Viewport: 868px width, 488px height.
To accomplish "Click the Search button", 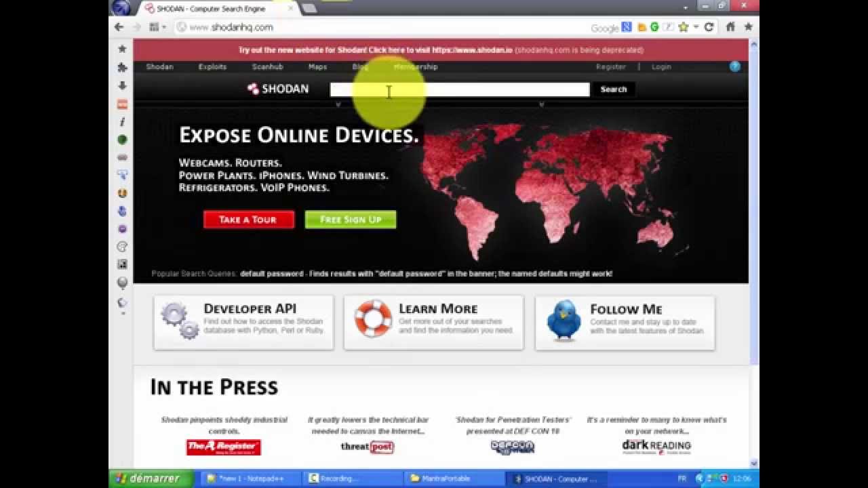I will (614, 89).
